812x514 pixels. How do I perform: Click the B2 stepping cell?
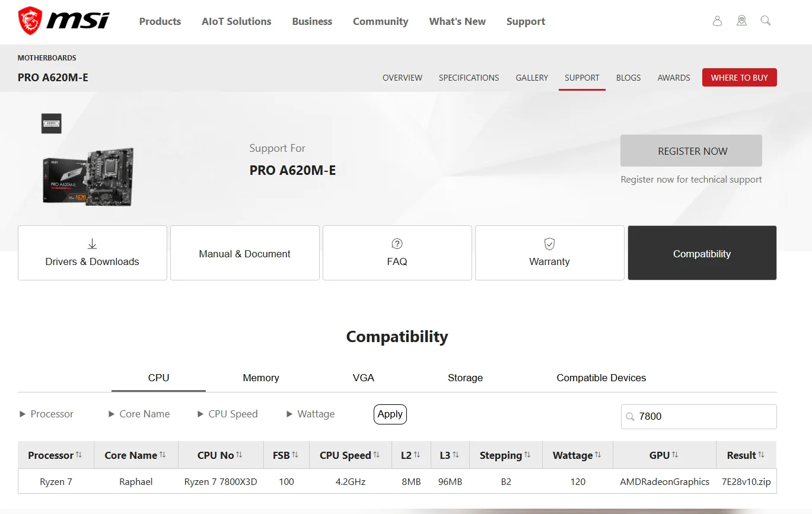tap(506, 481)
